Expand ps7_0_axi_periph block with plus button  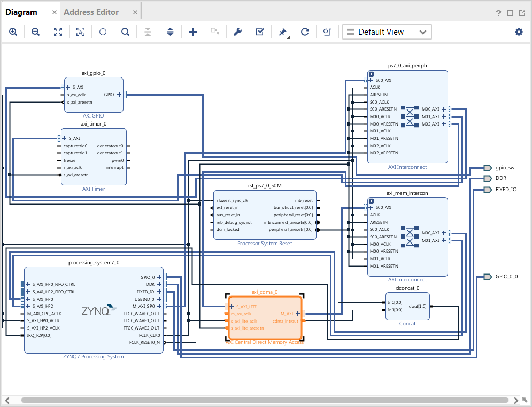pyautogui.click(x=372, y=74)
